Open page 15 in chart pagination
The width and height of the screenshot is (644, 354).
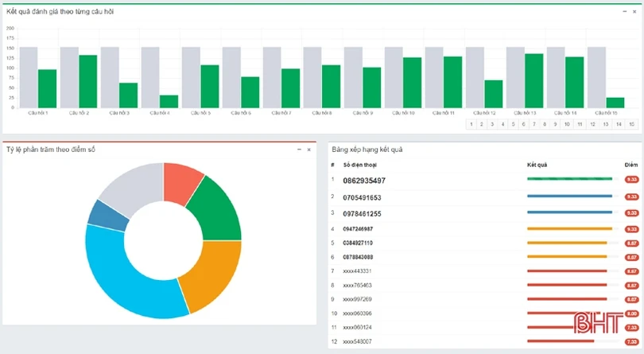[x=631, y=124]
